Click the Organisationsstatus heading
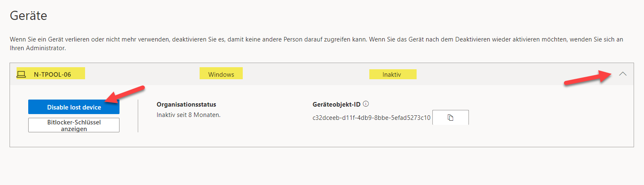 click(x=186, y=105)
